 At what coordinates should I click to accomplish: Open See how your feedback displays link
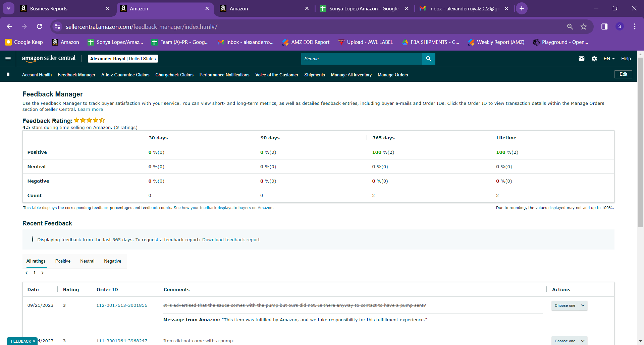point(223,208)
